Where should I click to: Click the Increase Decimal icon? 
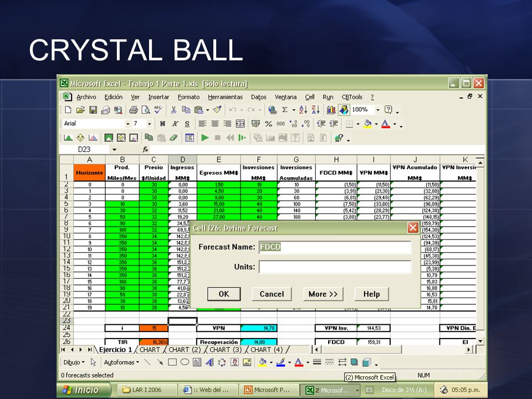coord(293,124)
